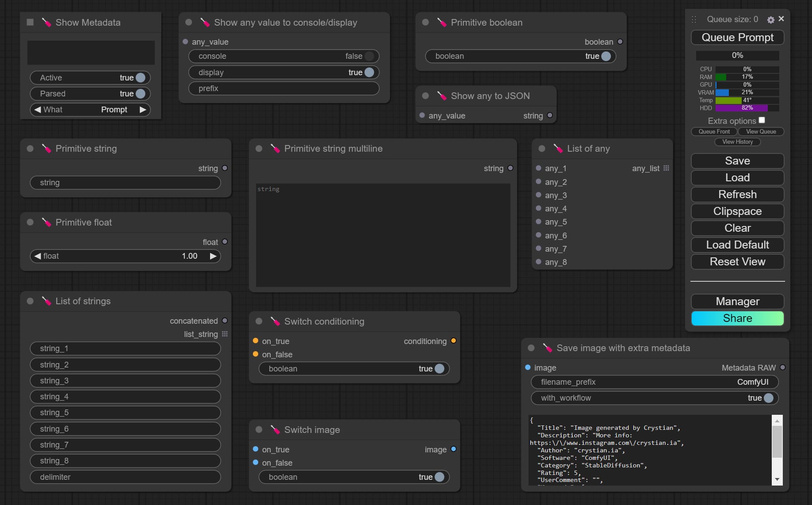Click the Primitive float output slot

225,241
